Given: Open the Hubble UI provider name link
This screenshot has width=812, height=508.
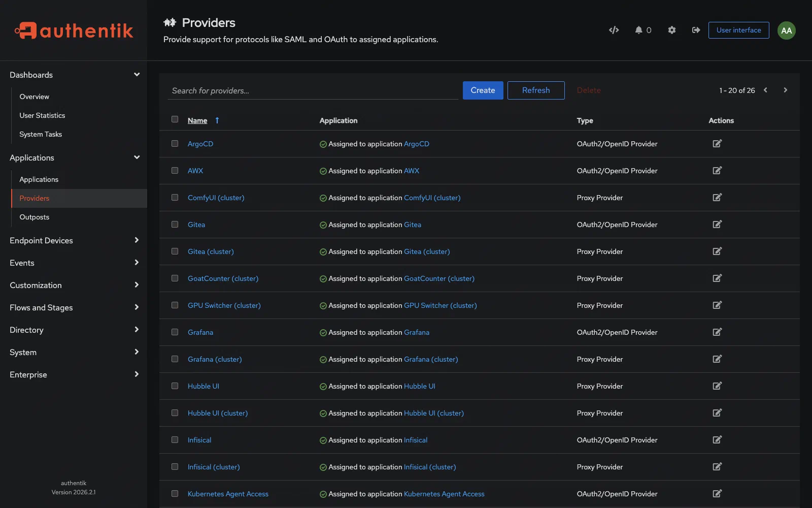Looking at the screenshot, I should pyautogui.click(x=204, y=386).
